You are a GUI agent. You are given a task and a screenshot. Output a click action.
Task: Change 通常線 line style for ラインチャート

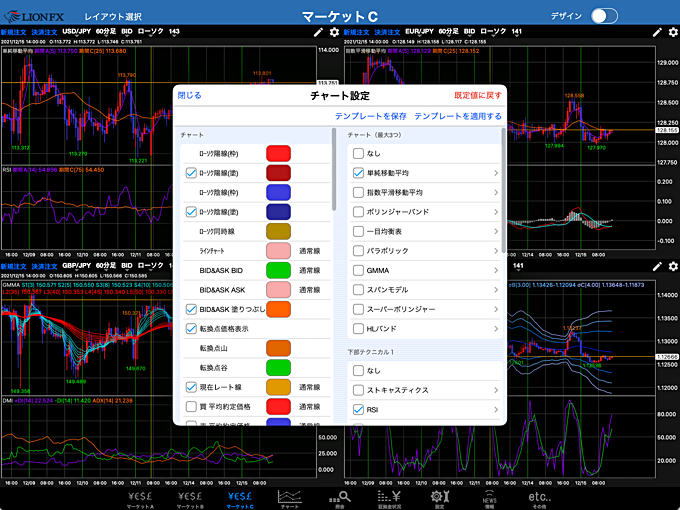click(310, 251)
